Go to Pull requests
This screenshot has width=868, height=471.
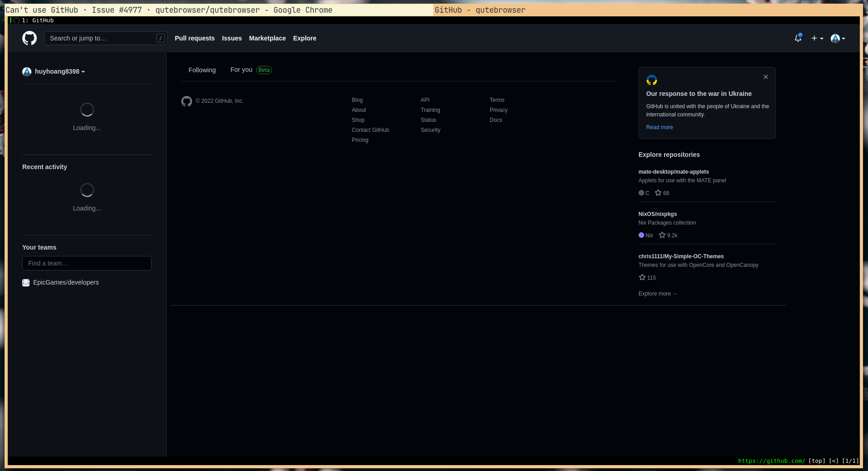point(195,38)
